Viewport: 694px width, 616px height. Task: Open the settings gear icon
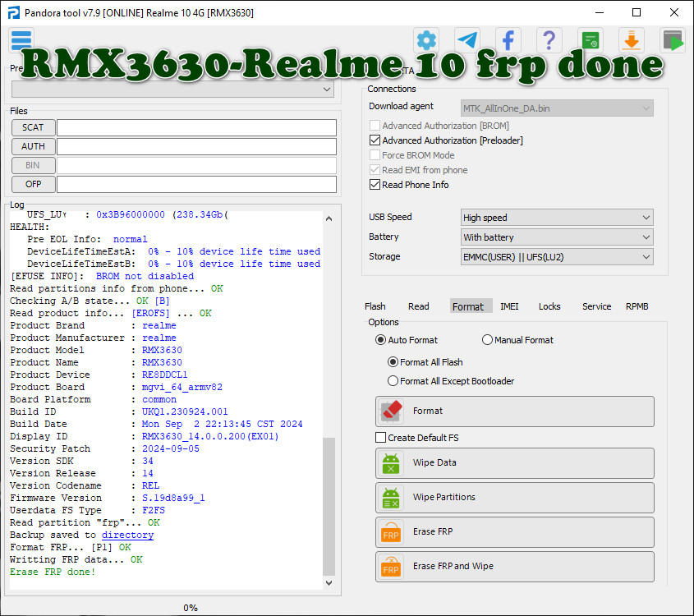tap(425, 39)
